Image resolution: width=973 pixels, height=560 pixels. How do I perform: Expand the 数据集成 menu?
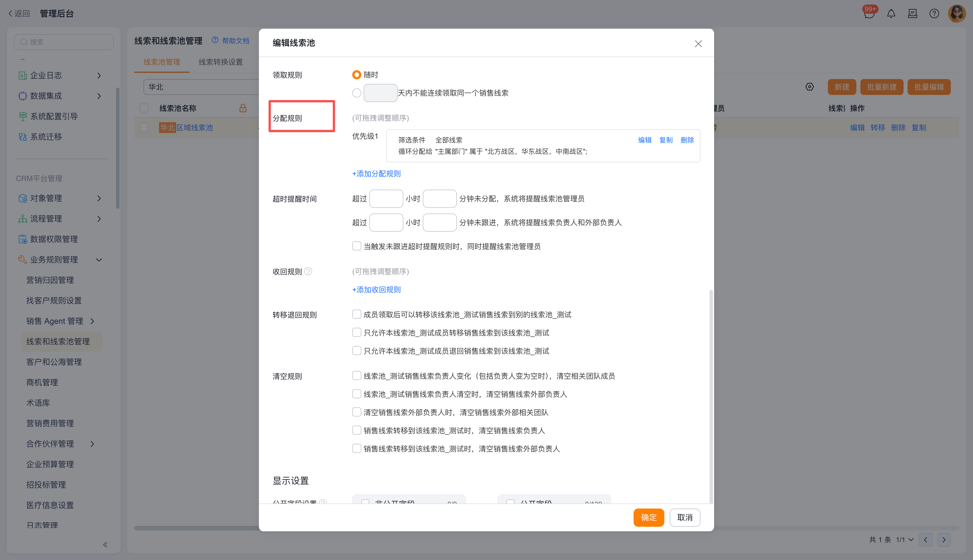[x=99, y=96]
